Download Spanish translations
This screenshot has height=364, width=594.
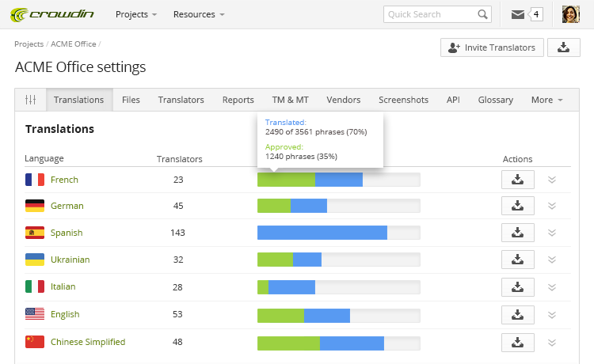(x=517, y=233)
